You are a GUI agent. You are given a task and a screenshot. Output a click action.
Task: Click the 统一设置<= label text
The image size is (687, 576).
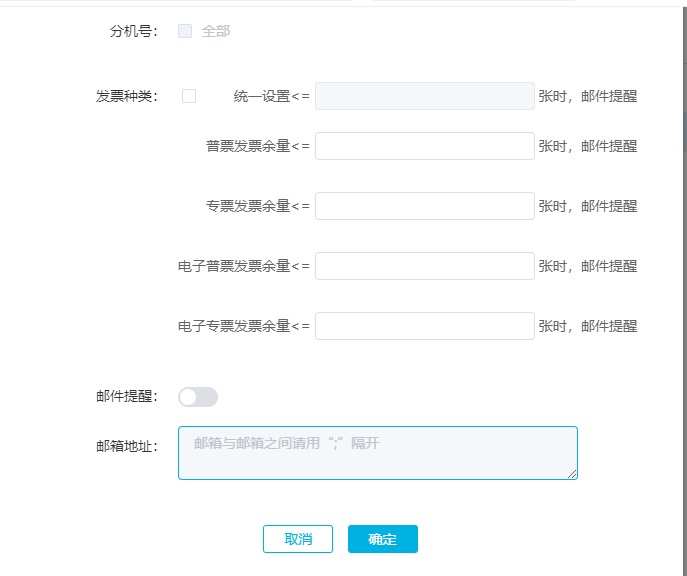tap(272, 96)
